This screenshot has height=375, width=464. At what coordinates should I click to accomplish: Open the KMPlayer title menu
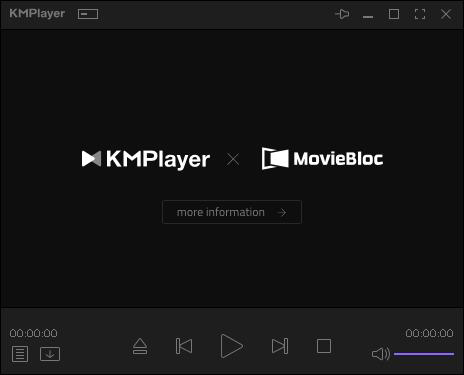coord(37,14)
